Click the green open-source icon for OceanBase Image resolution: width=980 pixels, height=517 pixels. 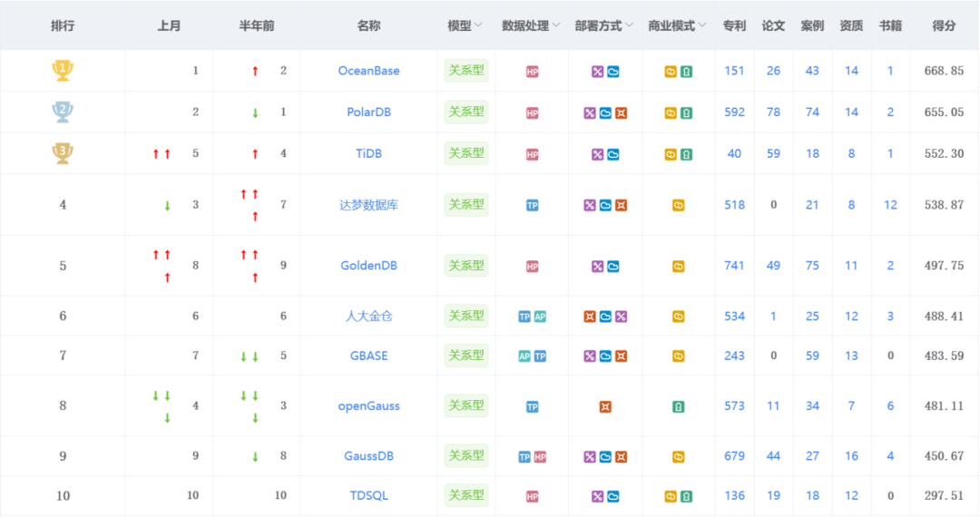point(686,71)
